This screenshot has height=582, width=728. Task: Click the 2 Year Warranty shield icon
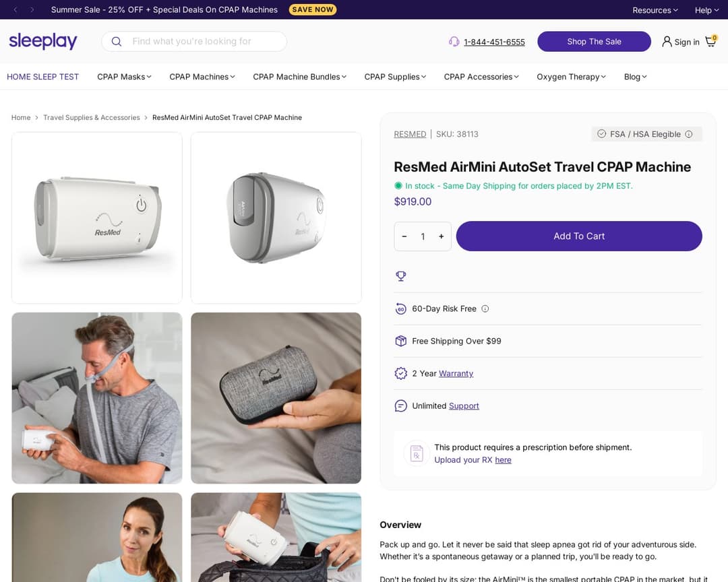(x=401, y=373)
